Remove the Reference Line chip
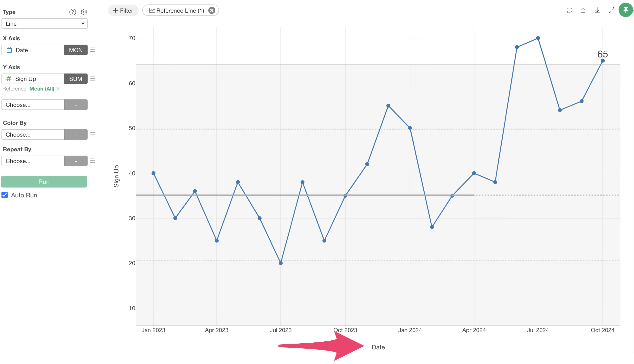This screenshot has height=364, width=634. (x=212, y=11)
